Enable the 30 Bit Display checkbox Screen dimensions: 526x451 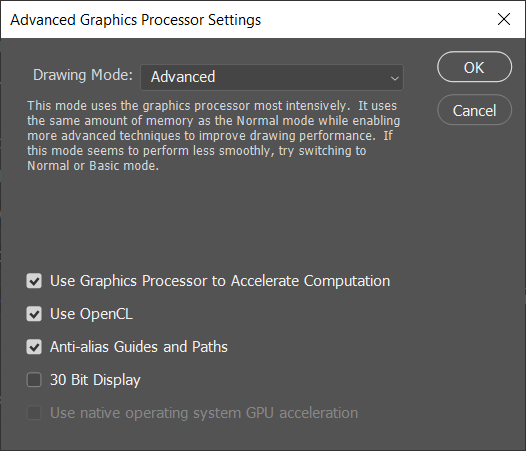coord(34,380)
